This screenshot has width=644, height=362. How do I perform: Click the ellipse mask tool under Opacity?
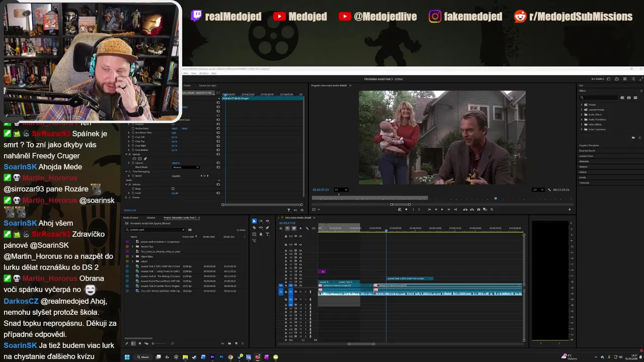[x=134, y=159]
